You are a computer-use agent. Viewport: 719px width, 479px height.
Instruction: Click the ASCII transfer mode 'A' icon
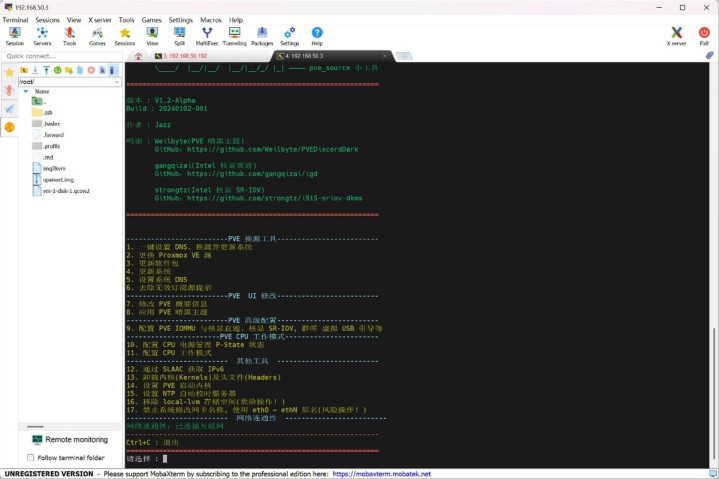tap(102, 70)
